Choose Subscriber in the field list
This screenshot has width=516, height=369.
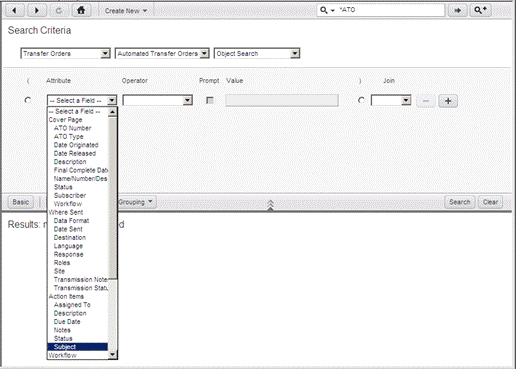78,195
